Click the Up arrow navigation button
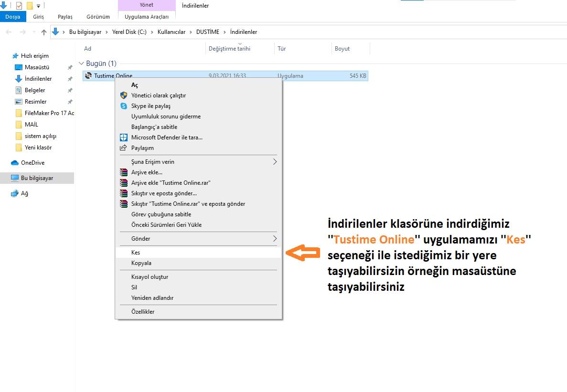The width and height of the screenshot is (567, 392). 44,32
